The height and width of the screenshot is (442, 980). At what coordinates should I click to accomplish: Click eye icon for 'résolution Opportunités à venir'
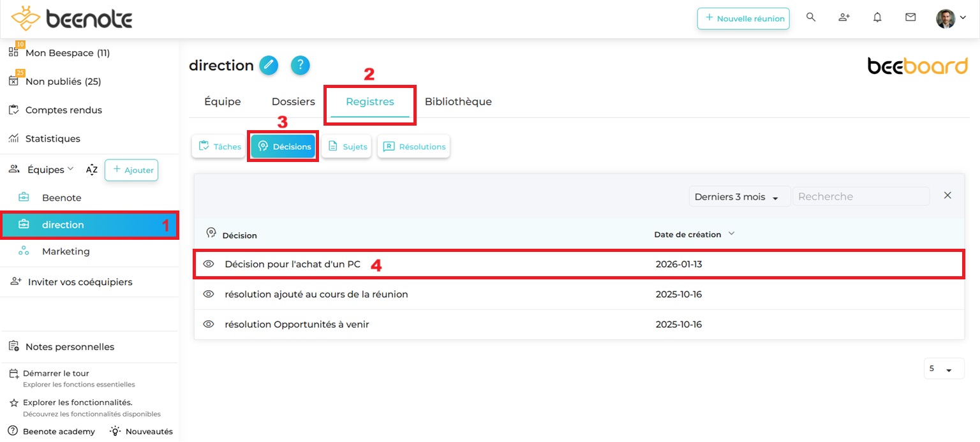[208, 324]
